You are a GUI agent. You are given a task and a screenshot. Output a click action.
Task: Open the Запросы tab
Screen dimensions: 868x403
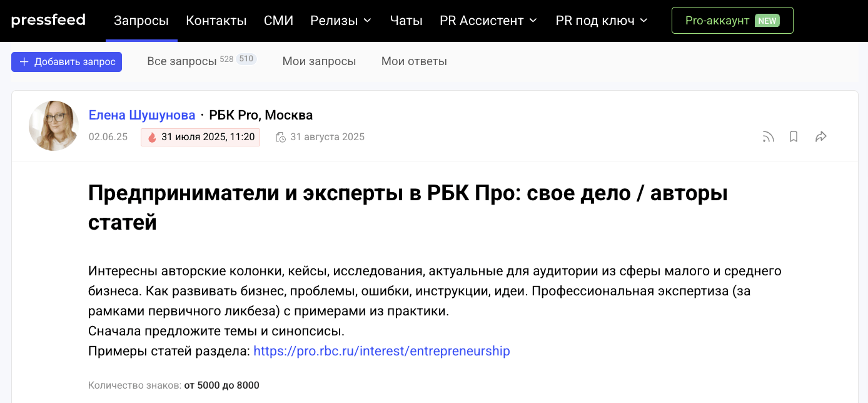coord(141,21)
